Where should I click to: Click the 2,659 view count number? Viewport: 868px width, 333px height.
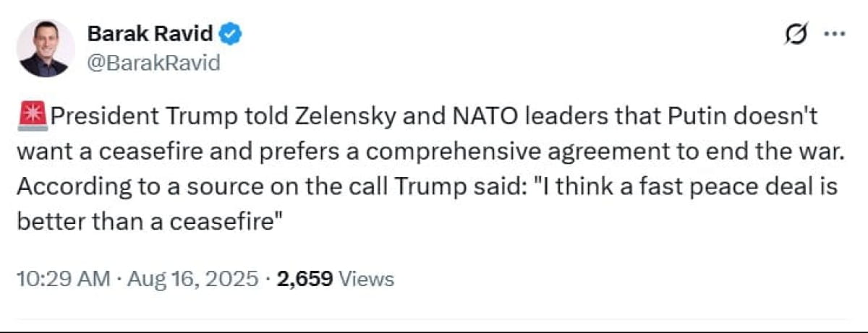tap(305, 279)
